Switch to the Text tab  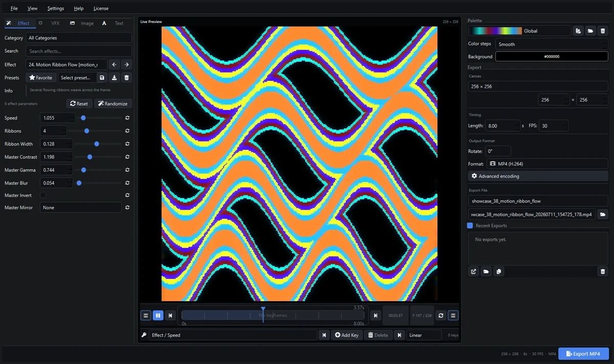click(x=114, y=23)
